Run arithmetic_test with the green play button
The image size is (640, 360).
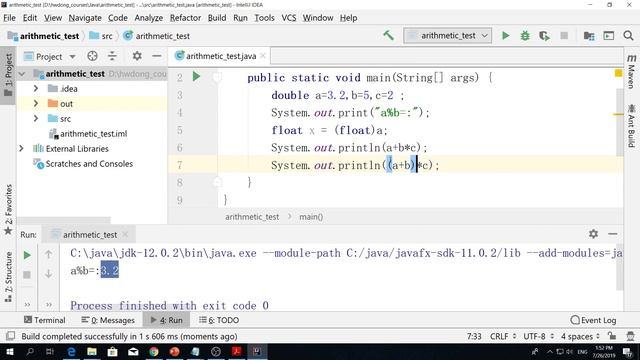(x=505, y=36)
